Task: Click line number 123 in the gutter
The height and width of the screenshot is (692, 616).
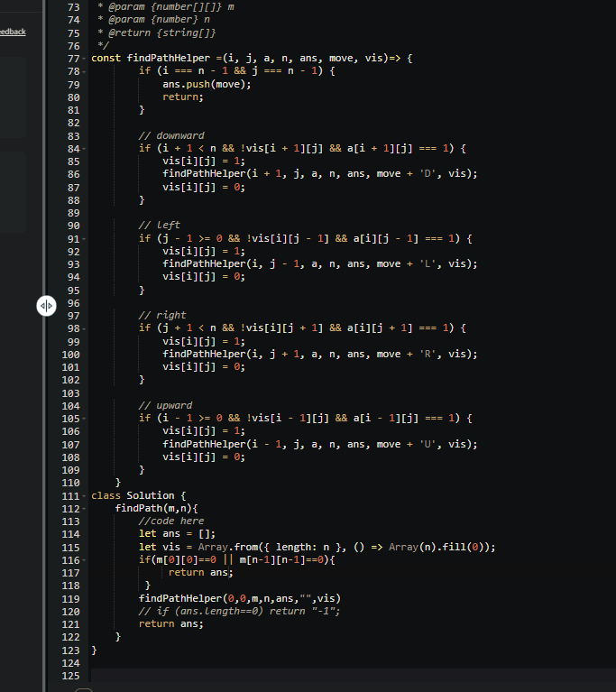Action: [70, 650]
